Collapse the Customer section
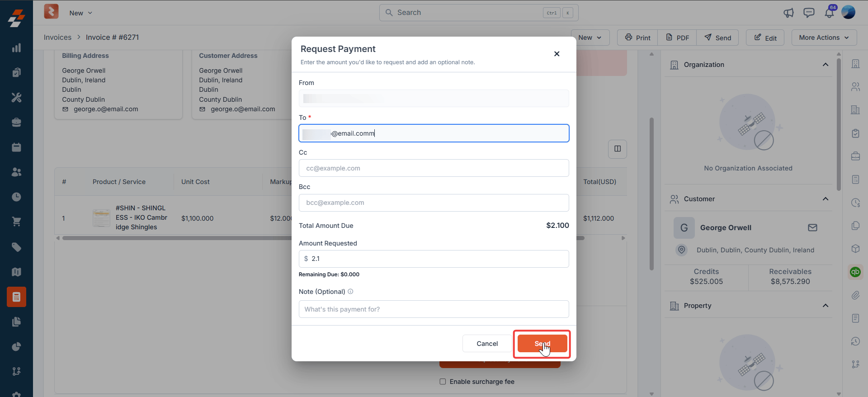Screen dimensions: 868x397 click(x=826, y=199)
